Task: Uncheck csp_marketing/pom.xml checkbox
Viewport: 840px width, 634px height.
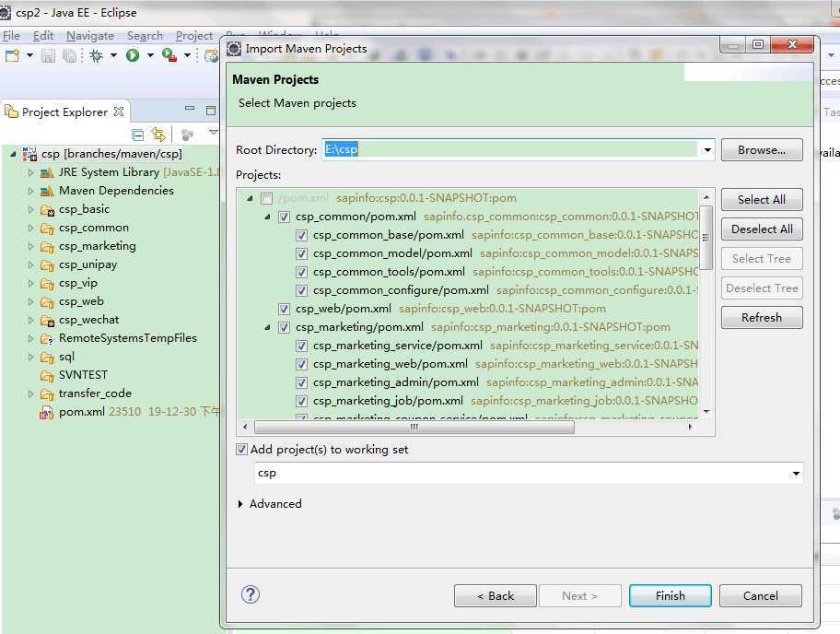Action: [x=284, y=327]
